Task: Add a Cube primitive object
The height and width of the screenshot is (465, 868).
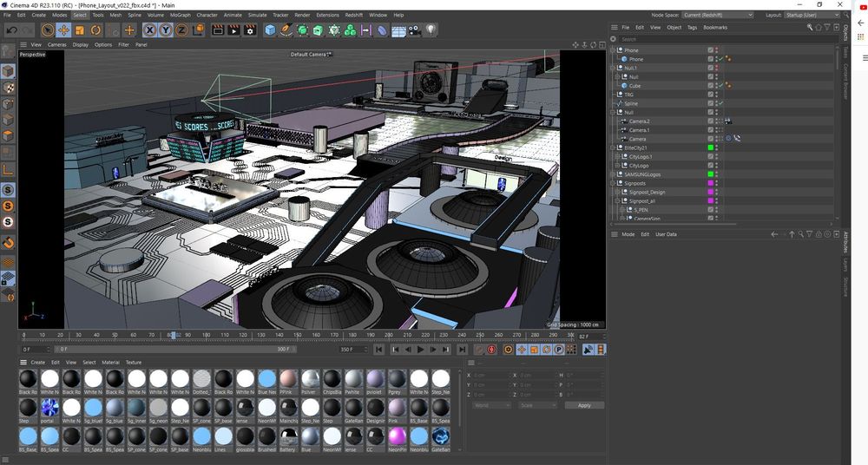Action: [x=270, y=30]
